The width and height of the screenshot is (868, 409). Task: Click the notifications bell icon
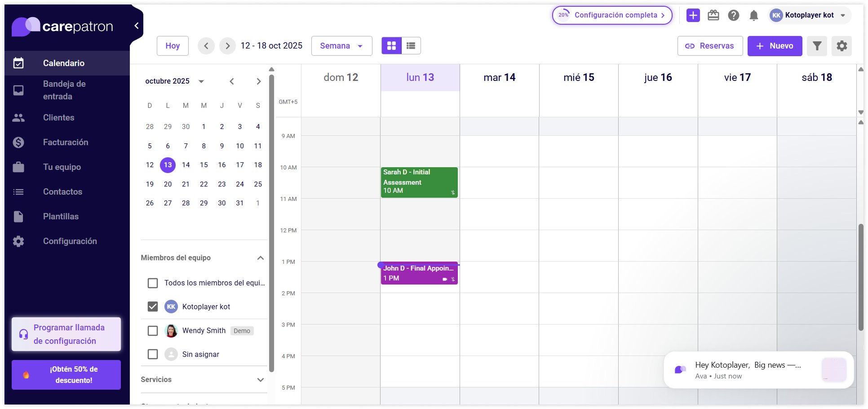(x=754, y=15)
